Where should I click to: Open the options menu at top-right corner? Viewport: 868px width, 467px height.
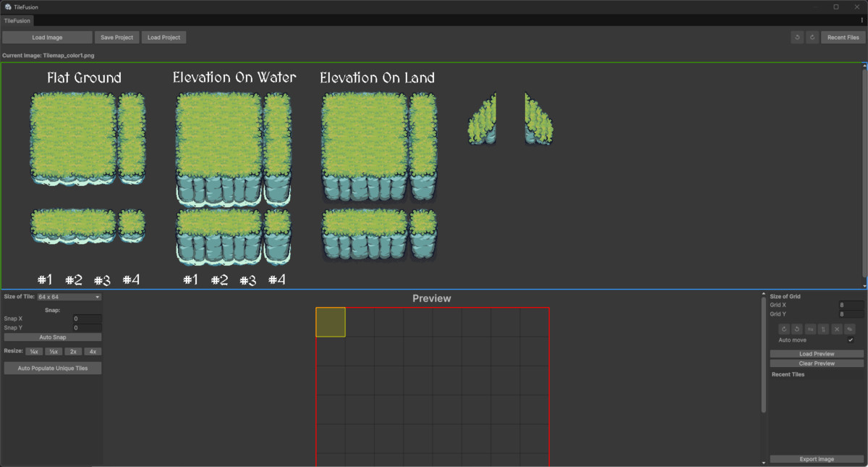point(862,20)
